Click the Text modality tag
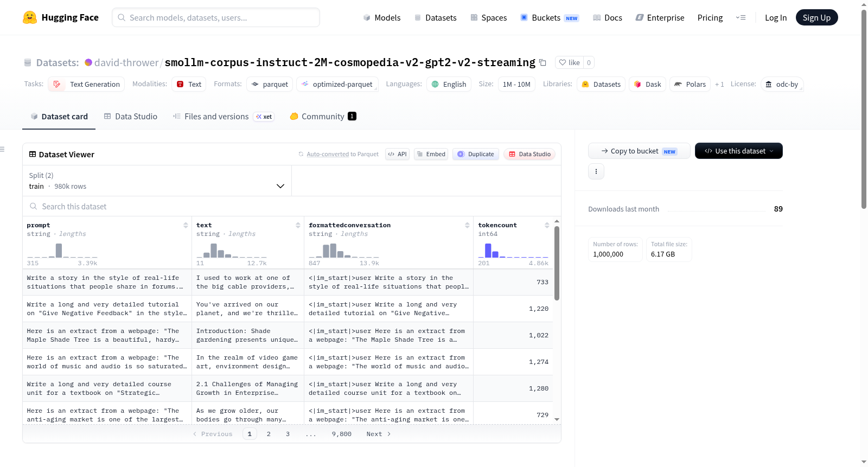 pos(189,84)
